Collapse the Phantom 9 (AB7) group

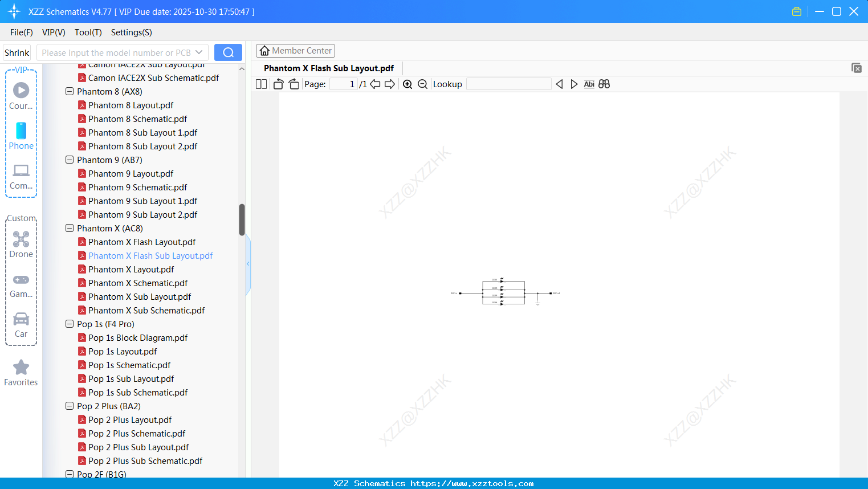pyautogui.click(x=69, y=160)
